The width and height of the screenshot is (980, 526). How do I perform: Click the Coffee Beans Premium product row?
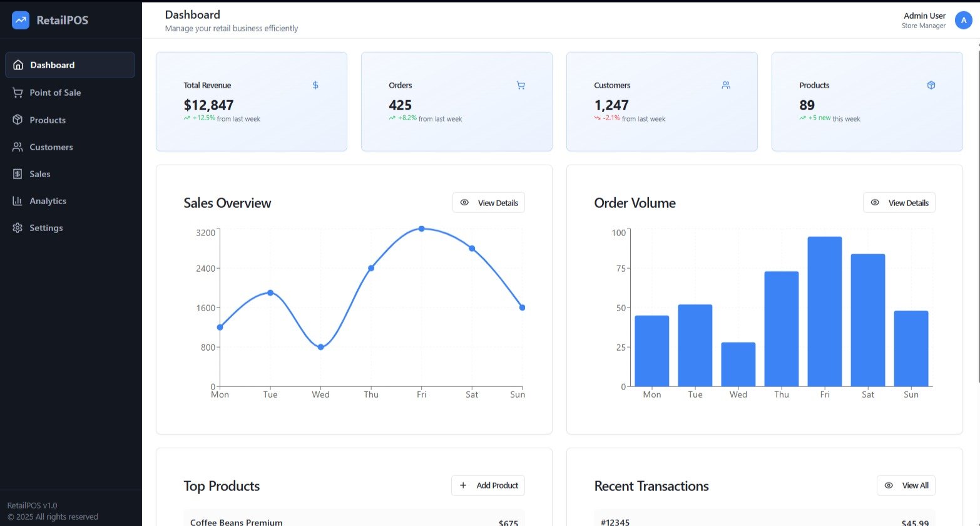pyautogui.click(x=354, y=518)
